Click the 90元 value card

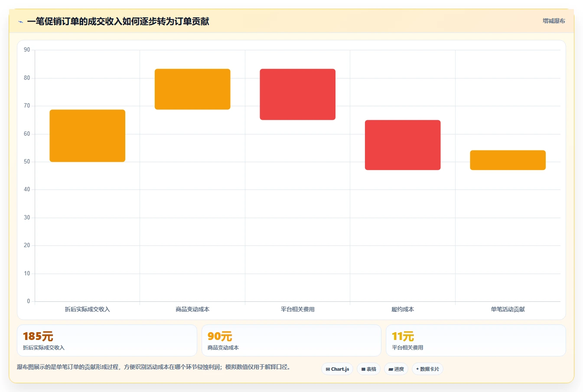tap(291, 340)
